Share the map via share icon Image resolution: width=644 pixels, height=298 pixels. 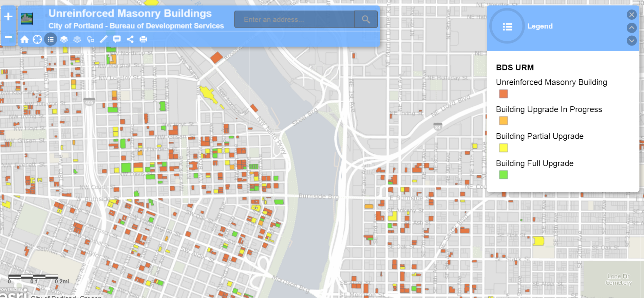pyautogui.click(x=130, y=39)
